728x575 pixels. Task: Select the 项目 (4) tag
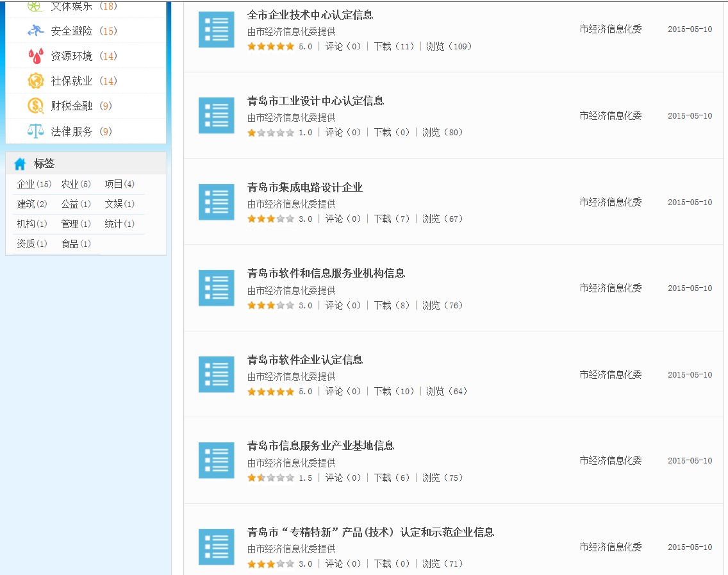[x=119, y=185]
